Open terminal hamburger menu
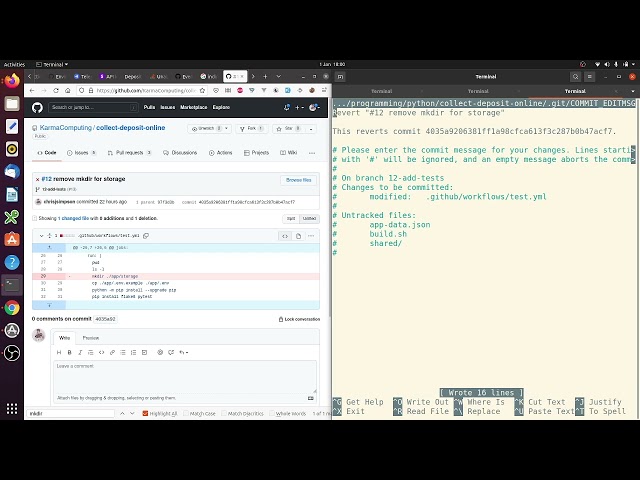Image resolution: width=640 pixels, height=480 pixels. point(589,76)
